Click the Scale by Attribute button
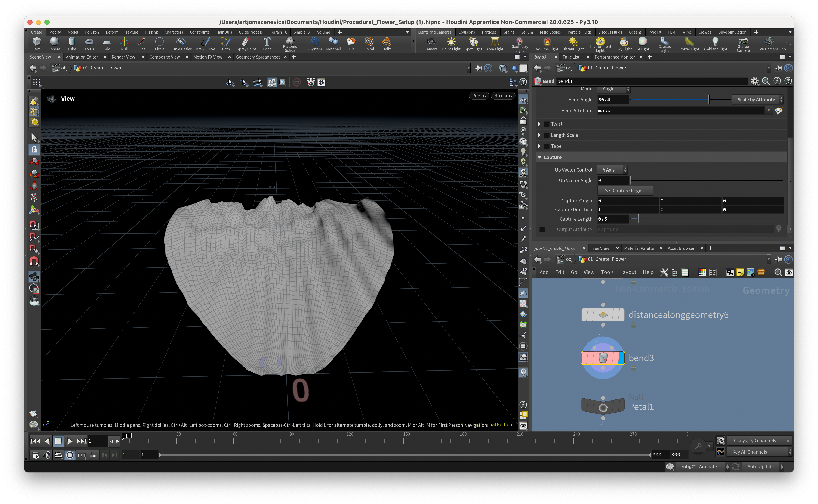The image size is (818, 504). click(x=756, y=100)
